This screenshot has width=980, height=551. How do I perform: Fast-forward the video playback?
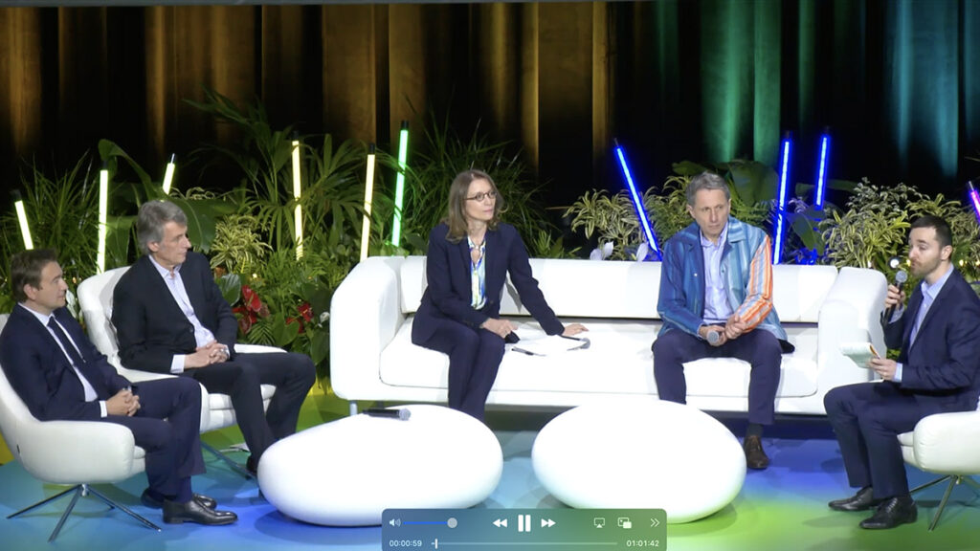548,523
